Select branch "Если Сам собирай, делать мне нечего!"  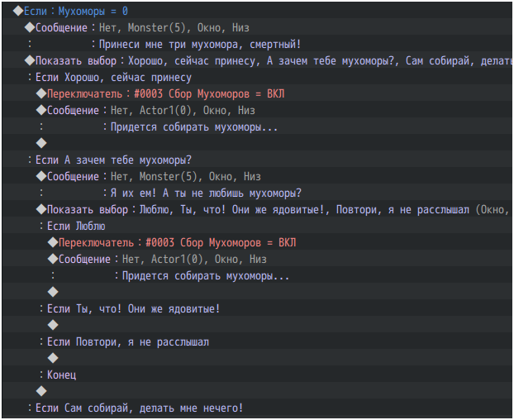[139, 408]
